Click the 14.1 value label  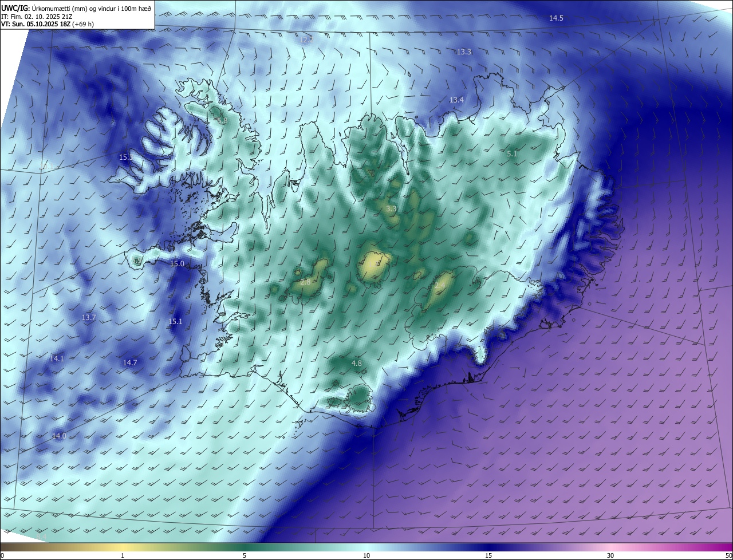click(x=57, y=359)
